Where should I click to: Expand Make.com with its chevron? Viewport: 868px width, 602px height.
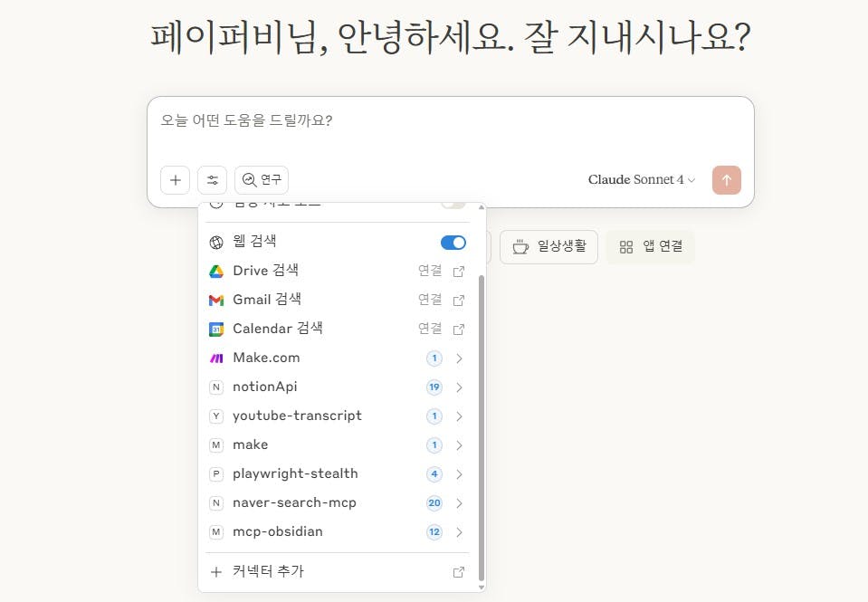459,358
